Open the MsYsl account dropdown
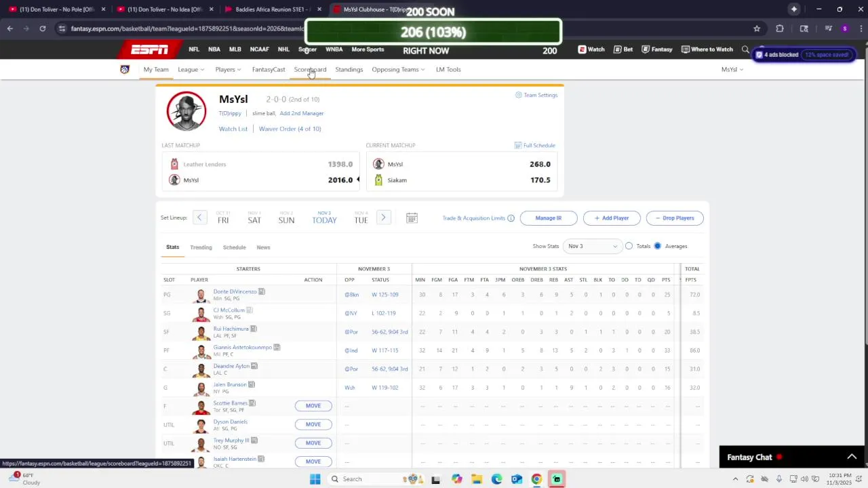The image size is (868, 488). tap(732, 69)
